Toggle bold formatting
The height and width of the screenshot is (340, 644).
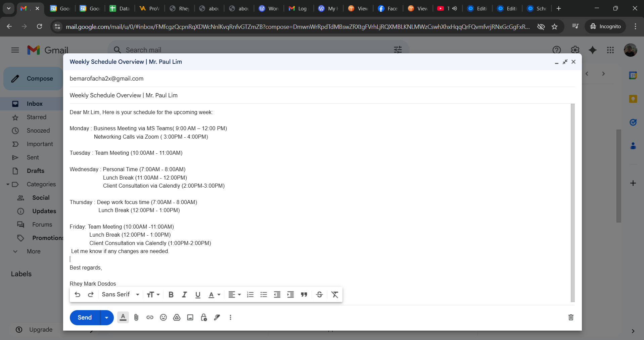coord(171,294)
